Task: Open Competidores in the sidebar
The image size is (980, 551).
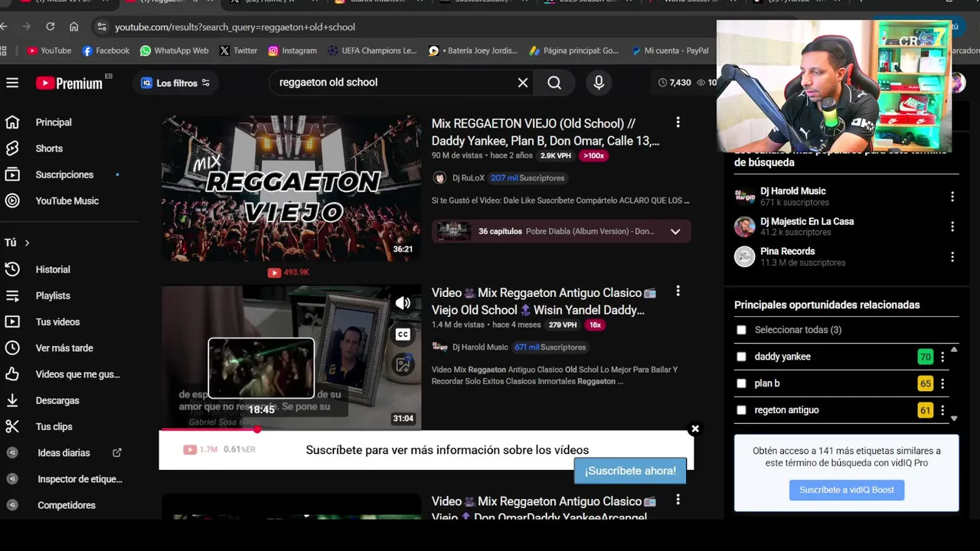Action: coord(67,505)
